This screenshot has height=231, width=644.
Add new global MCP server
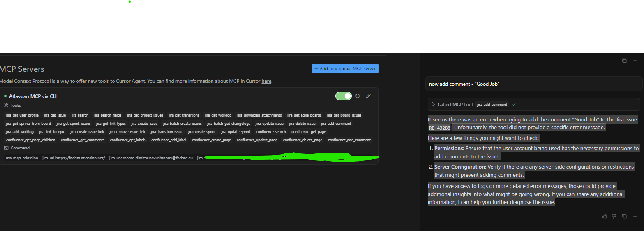point(345,69)
